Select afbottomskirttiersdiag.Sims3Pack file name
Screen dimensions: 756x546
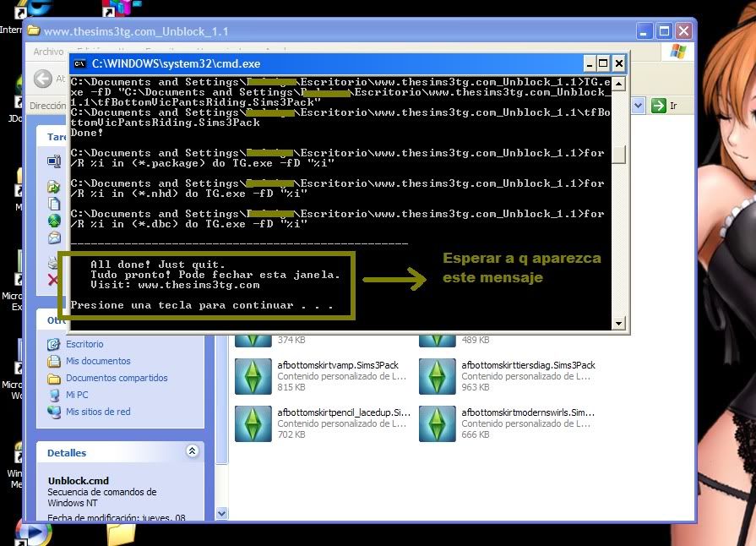tap(528, 365)
